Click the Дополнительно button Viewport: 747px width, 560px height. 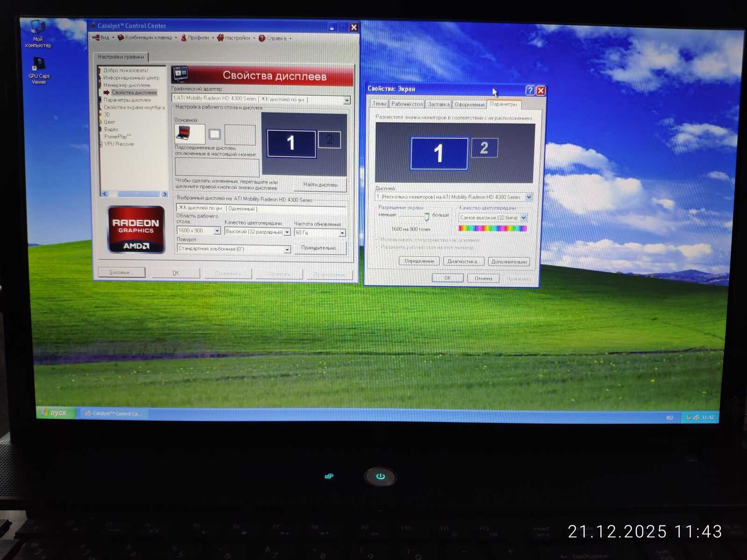point(509,262)
